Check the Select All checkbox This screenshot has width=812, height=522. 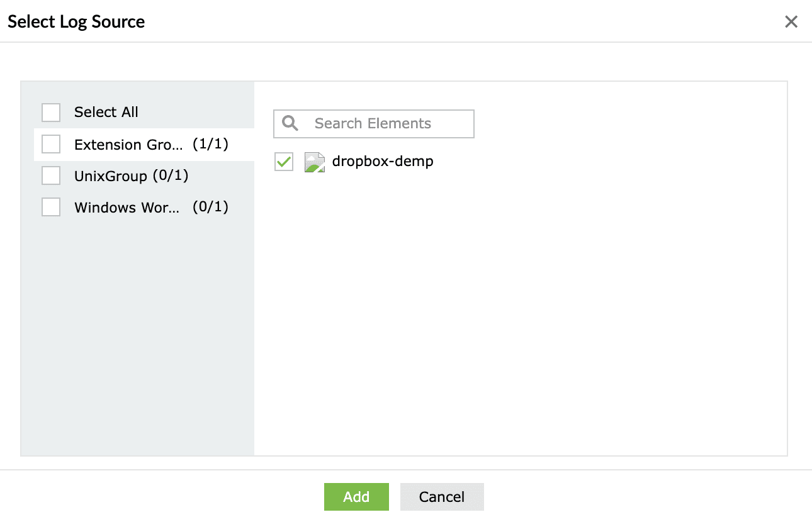pos(51,113)
